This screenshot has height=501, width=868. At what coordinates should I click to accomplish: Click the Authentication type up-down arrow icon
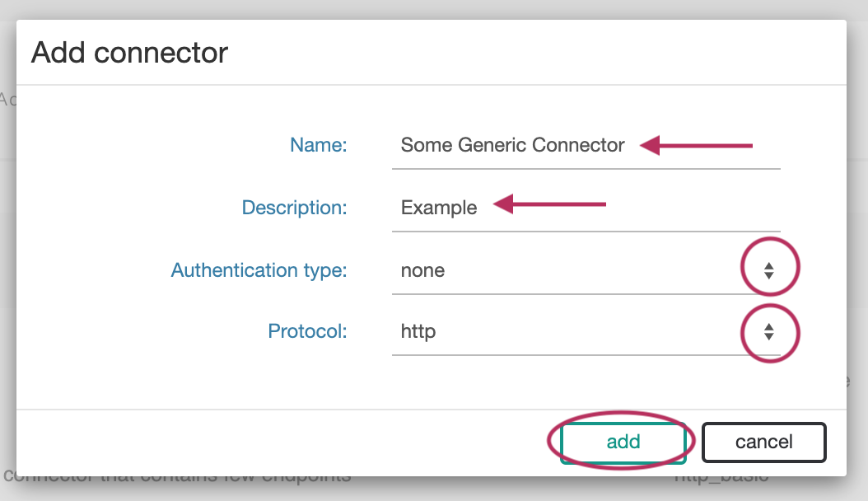coord(768,270)
